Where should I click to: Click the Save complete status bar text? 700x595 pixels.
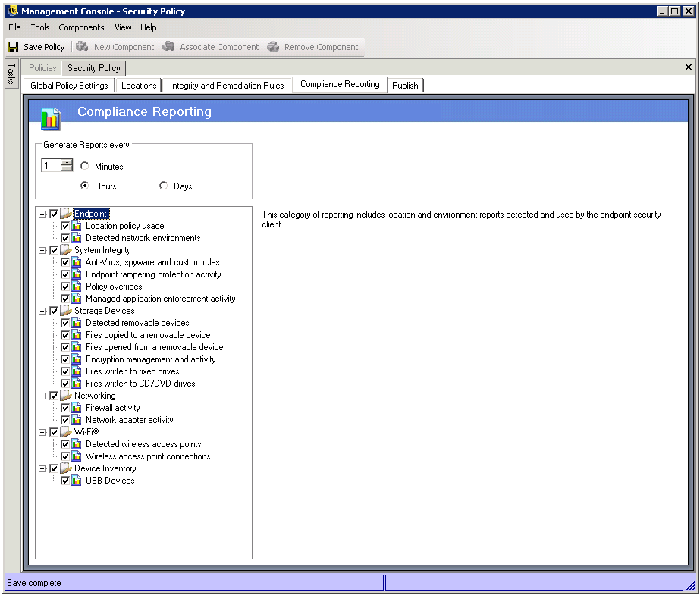click(34, 583)
